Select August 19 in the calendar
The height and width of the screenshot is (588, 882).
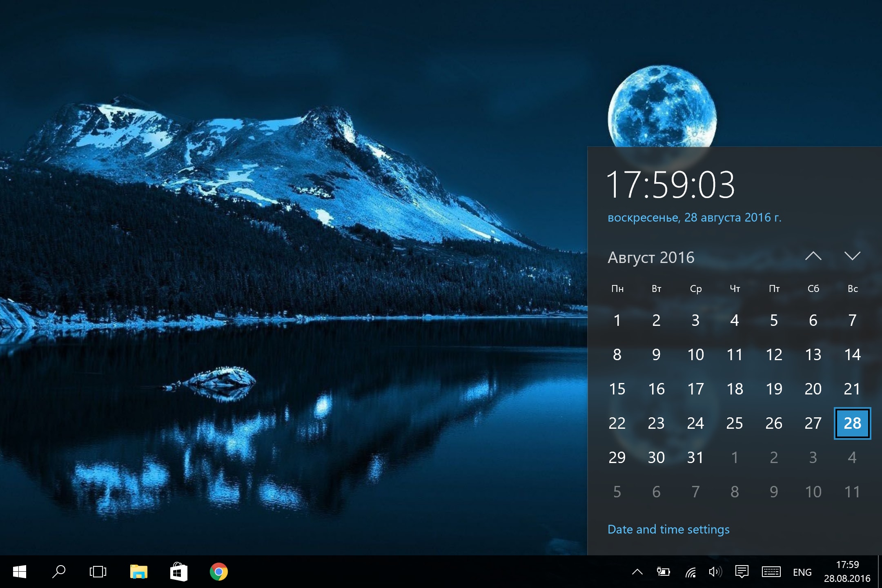[x=774, y=389]
